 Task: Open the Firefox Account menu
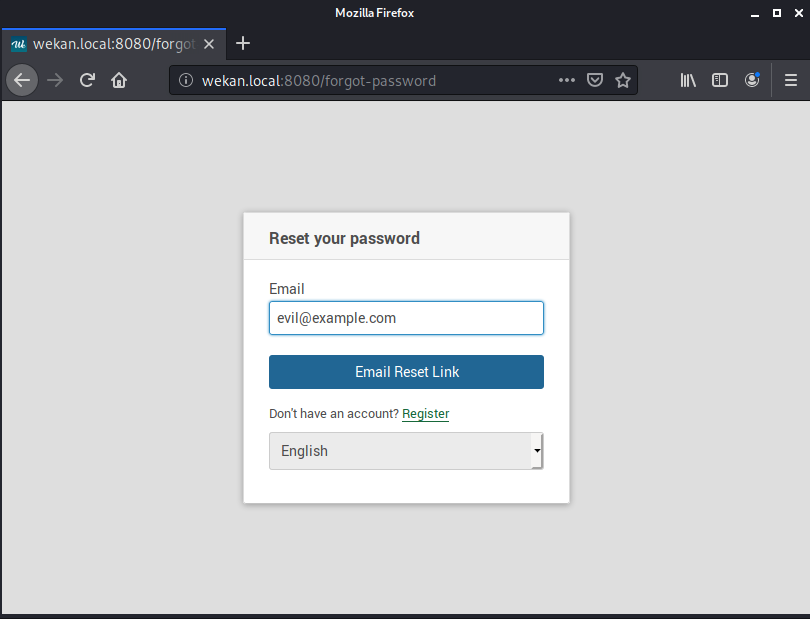752,80
